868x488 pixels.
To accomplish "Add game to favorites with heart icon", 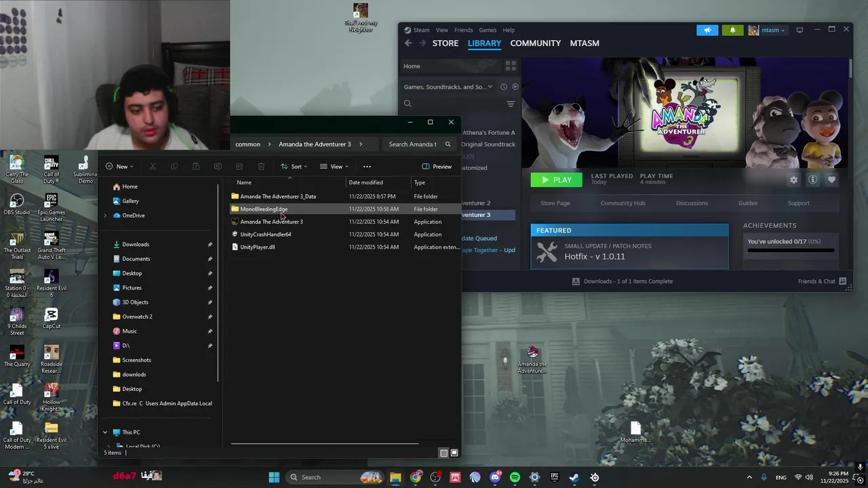I will coord(831,180).
